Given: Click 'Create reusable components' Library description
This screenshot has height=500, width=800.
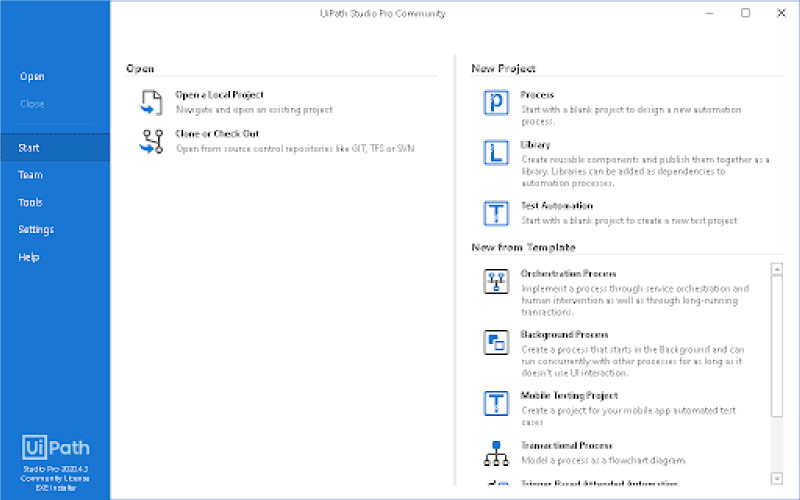Looking at the screenshot, I should [645, 171].
